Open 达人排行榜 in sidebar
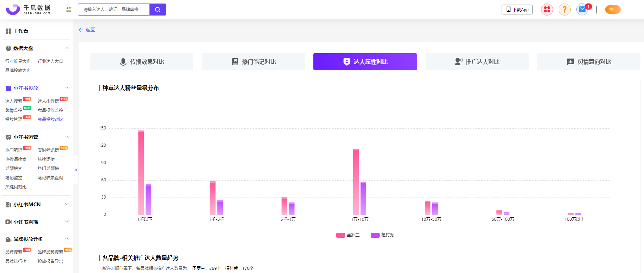Screen dimensions: 644x273 click(48, 101)
